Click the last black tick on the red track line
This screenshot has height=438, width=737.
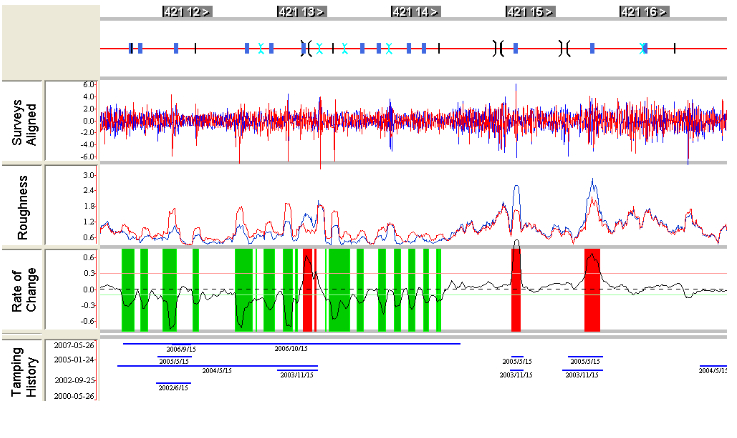(x=674, y=48)
